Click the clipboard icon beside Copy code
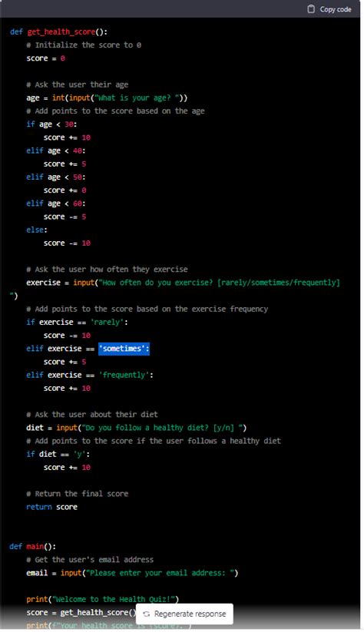This screenshot has width=364, height=632. point(311,9)
